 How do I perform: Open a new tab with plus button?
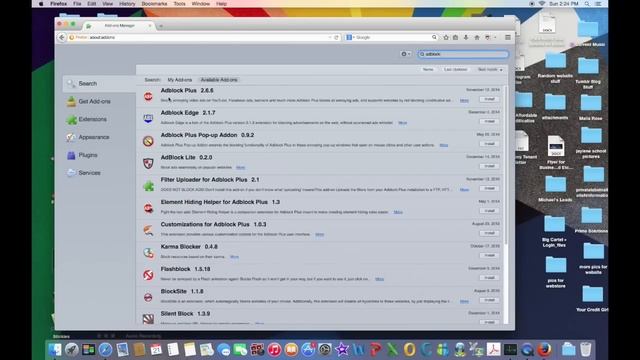(161, 26)
